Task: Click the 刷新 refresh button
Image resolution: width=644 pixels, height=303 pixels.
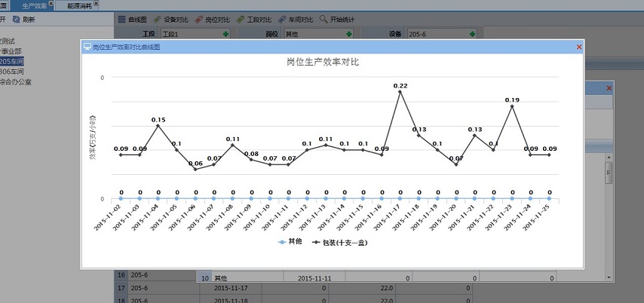Action: tap(23, 19)
